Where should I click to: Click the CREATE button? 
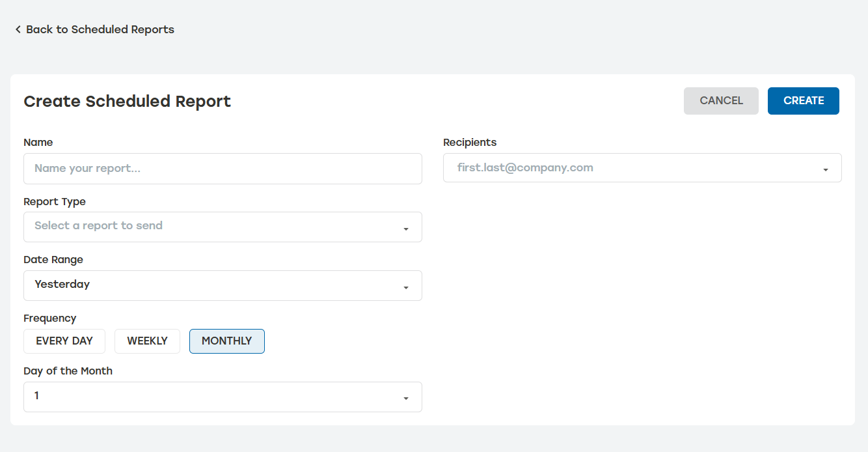coord(803,100)
